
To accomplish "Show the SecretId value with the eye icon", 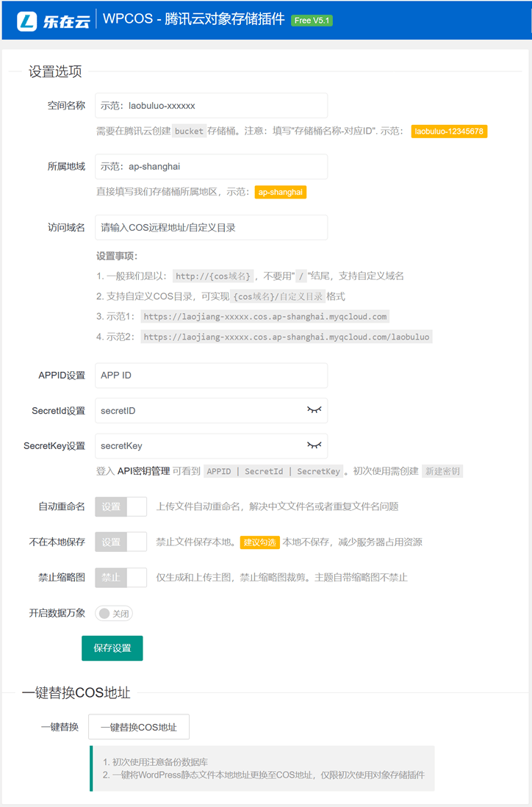I will [x=314, y=410].
